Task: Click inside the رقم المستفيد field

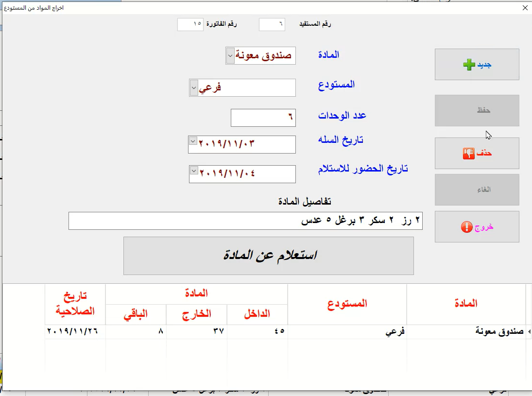Action: 272,24
